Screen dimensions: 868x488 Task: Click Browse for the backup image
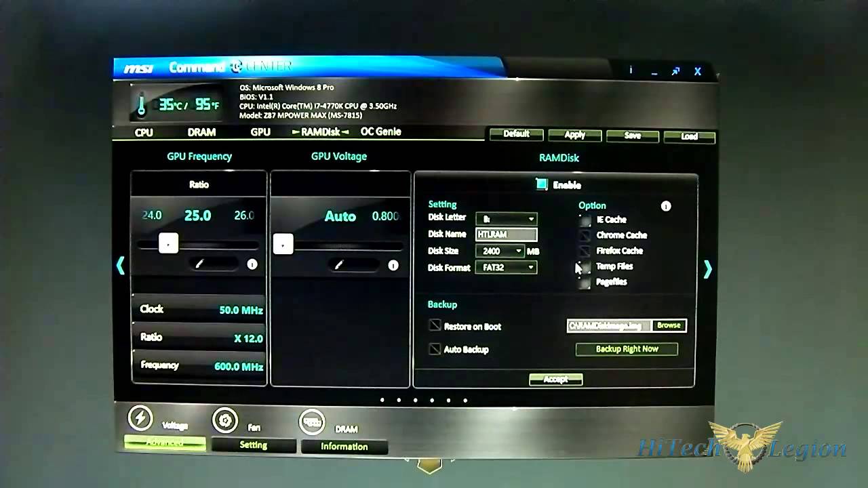point(669,325)
